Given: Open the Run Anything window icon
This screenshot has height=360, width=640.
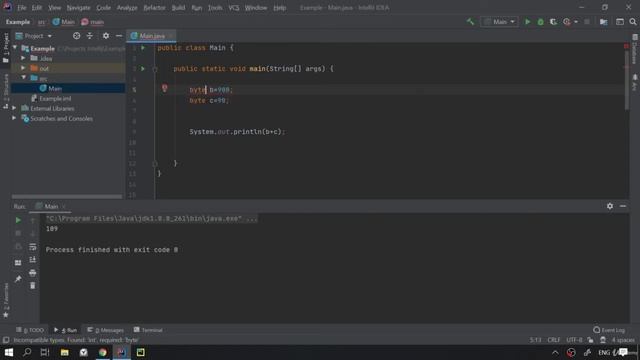Looking at the screenshot, I should (620, 22).
